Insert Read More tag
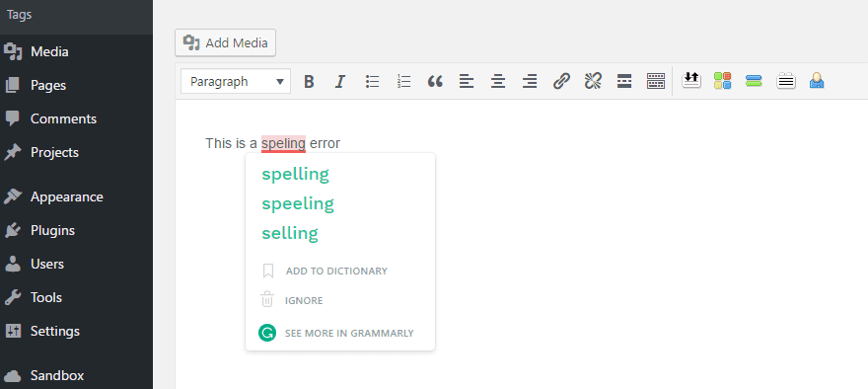The image size is (868, 389). [624, 82]
